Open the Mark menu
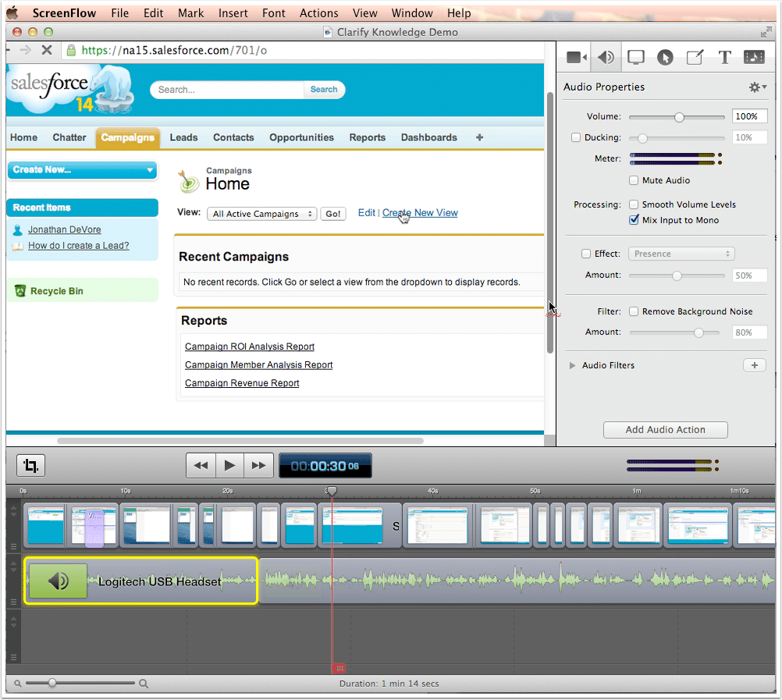 (x=190, y=13)
